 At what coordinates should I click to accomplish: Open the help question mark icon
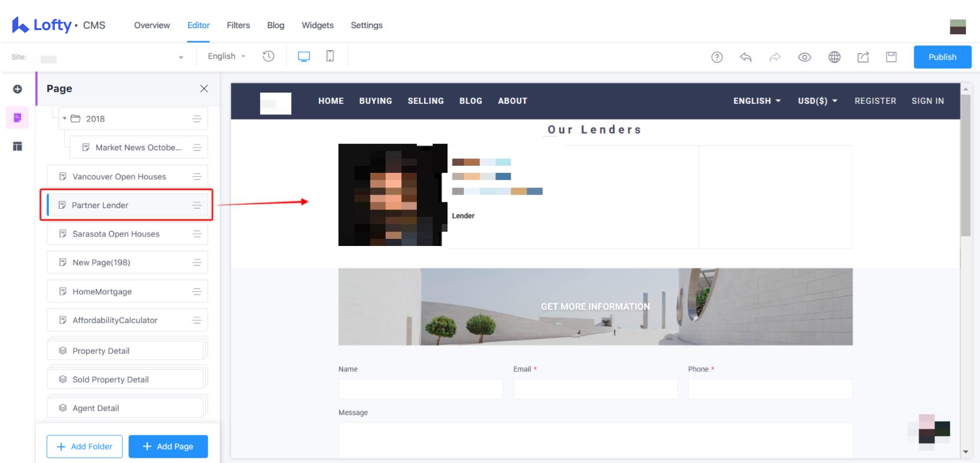717,57
